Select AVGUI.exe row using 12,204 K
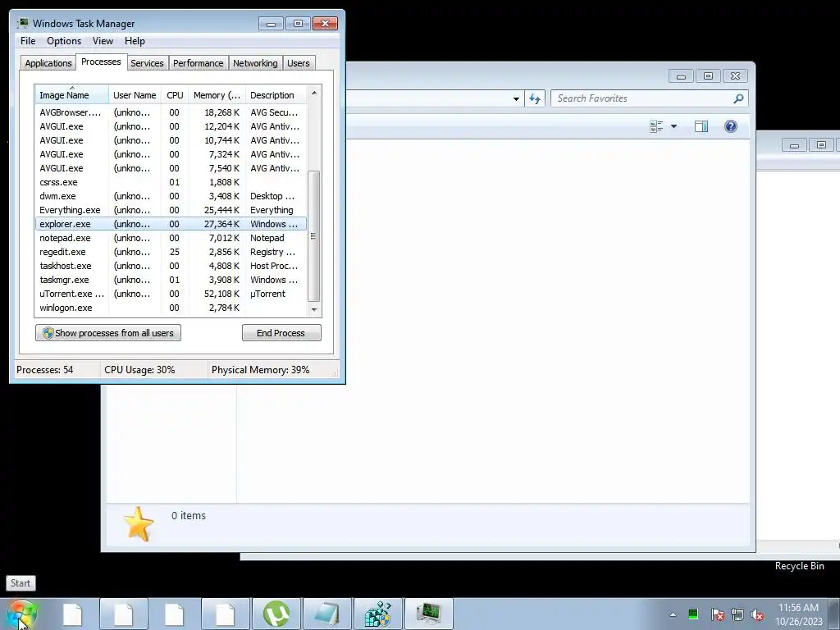 171,126
